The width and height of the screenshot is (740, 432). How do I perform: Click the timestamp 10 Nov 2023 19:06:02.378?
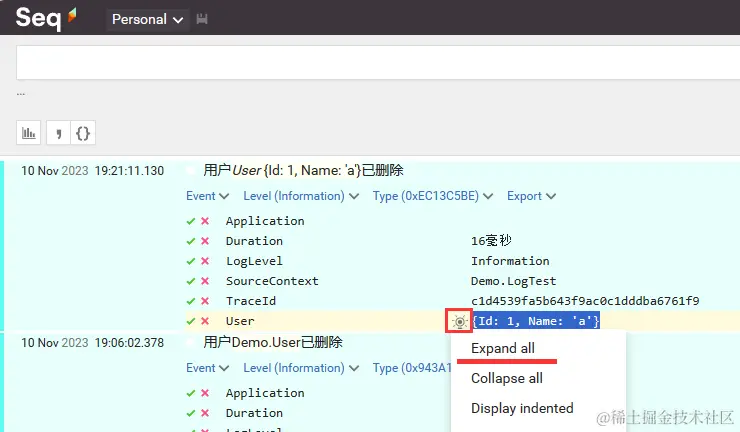92,342
